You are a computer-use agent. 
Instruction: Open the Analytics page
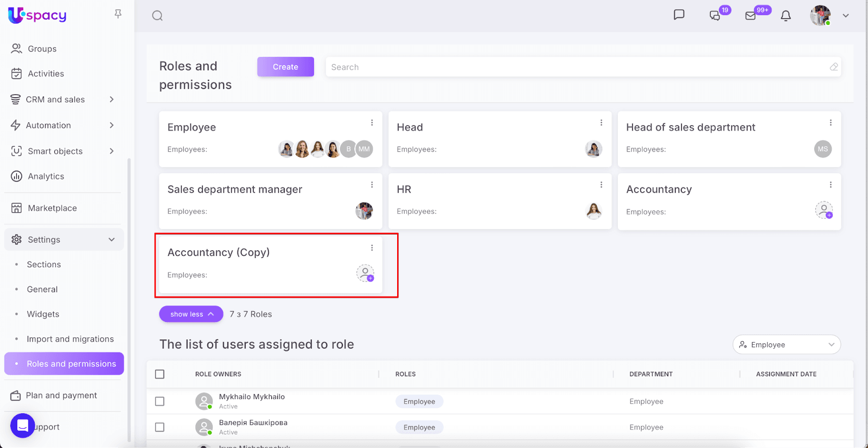pos(46,176)
